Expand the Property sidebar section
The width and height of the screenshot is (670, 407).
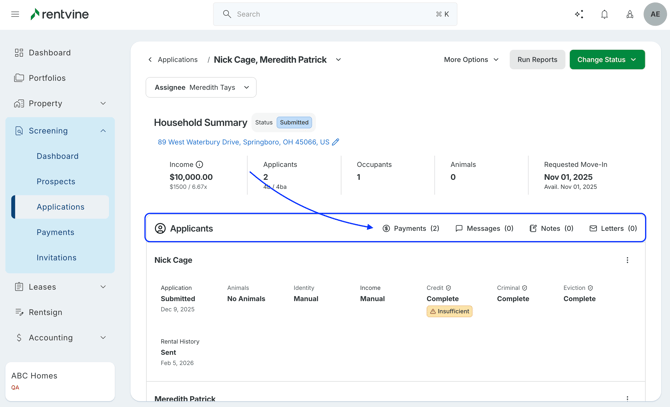coord(103,103)
